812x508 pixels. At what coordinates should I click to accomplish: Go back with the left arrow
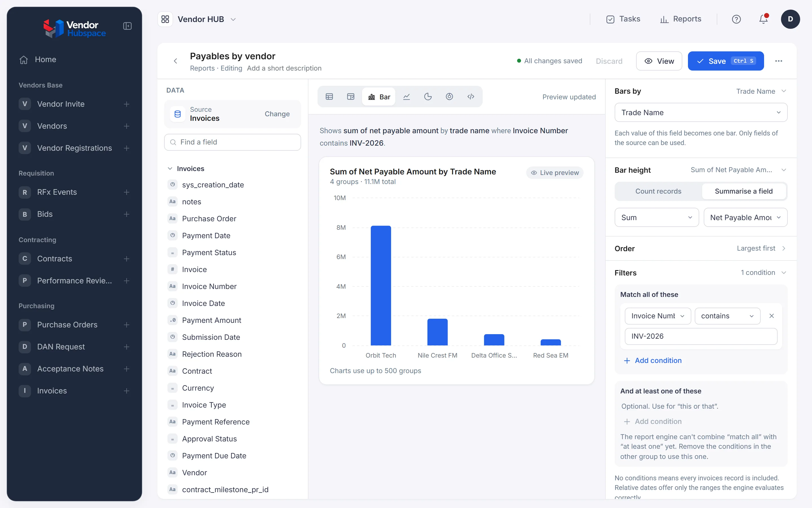click(175, 61)
